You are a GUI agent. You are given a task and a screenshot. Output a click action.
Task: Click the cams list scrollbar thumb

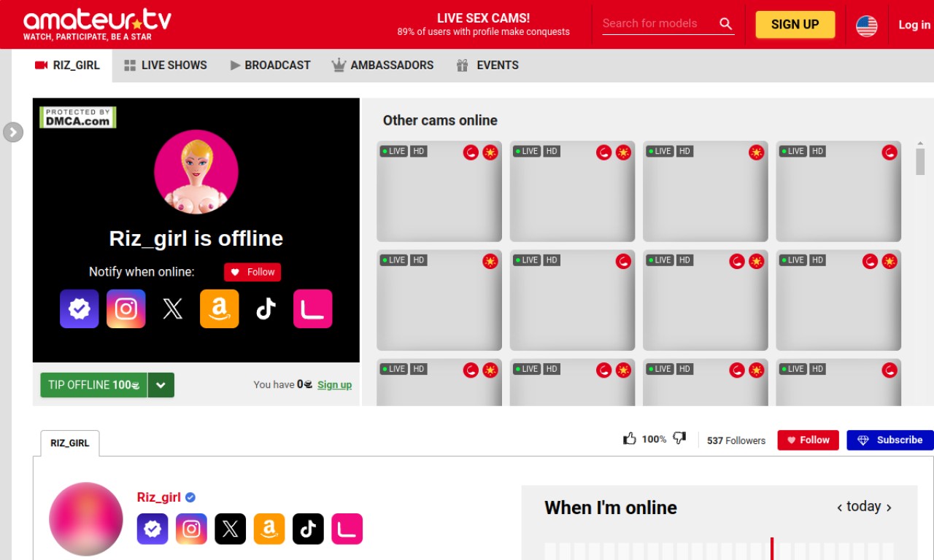coord(920,162)
